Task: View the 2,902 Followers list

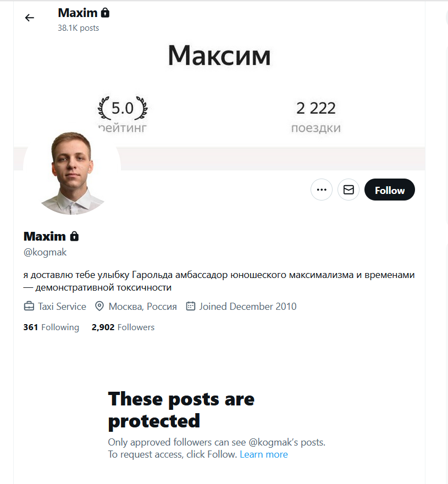Action: coord(123,327)
